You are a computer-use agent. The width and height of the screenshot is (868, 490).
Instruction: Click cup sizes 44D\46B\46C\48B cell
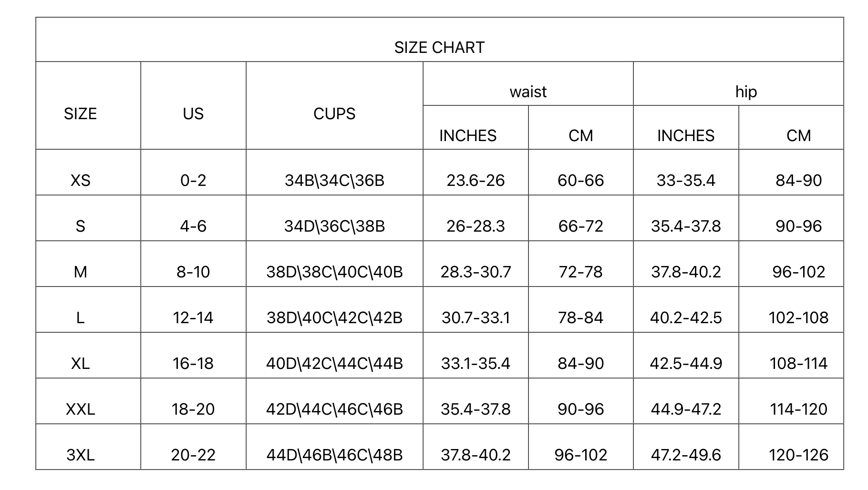[334, 455]
